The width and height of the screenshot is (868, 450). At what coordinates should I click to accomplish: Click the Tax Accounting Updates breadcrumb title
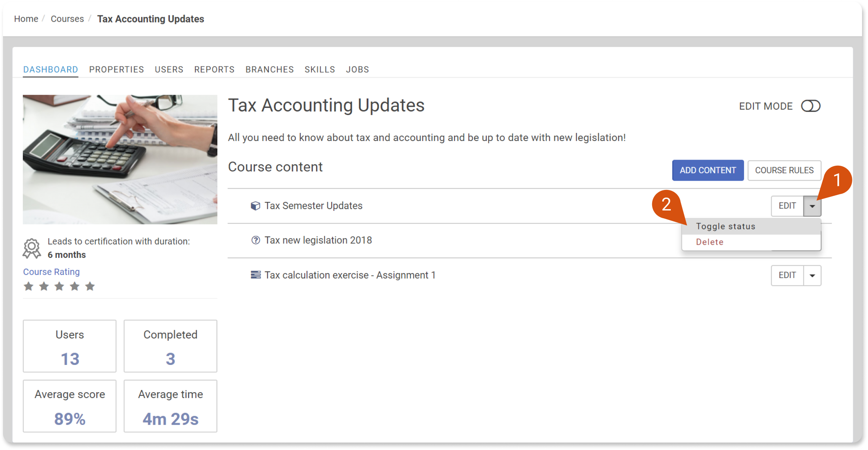151,19
